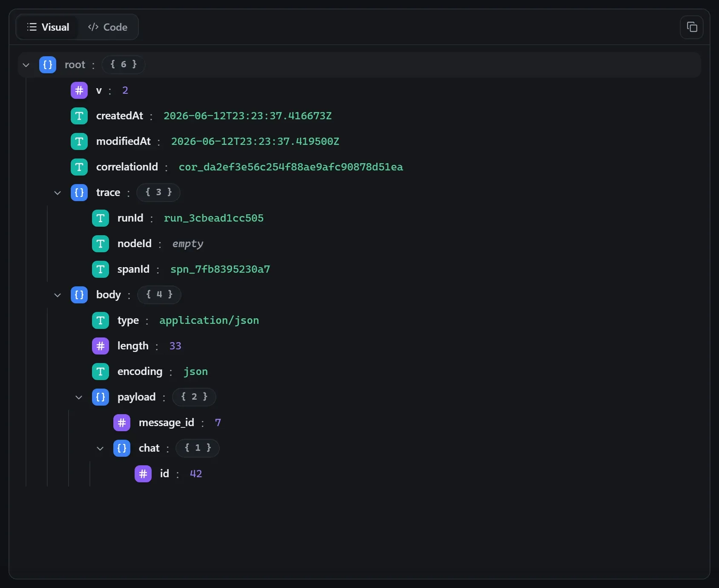The height and width of the screenshot is (588, 719).
Task: Select the runId value run_3cbead1cc505
Action: (214, 218)
